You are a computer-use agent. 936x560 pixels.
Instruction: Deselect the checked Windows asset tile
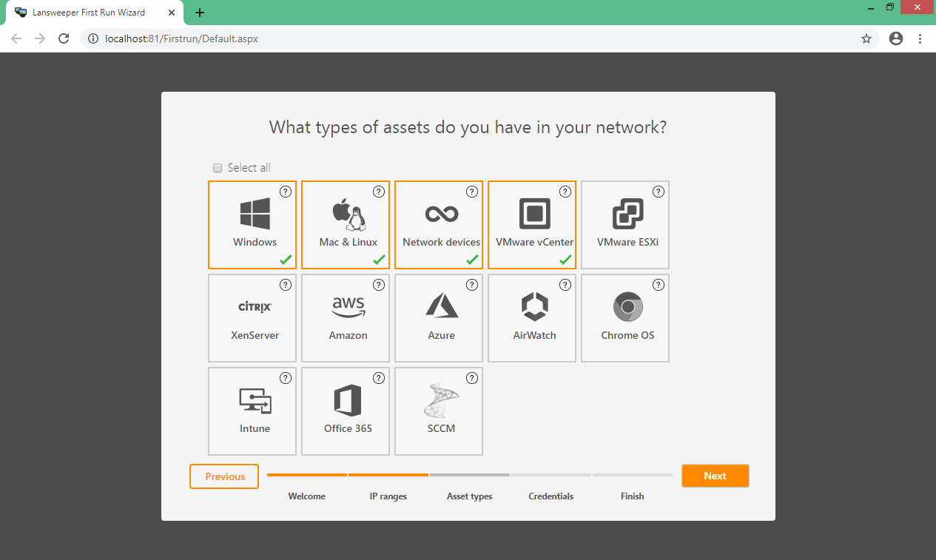[x=252, y=225]
